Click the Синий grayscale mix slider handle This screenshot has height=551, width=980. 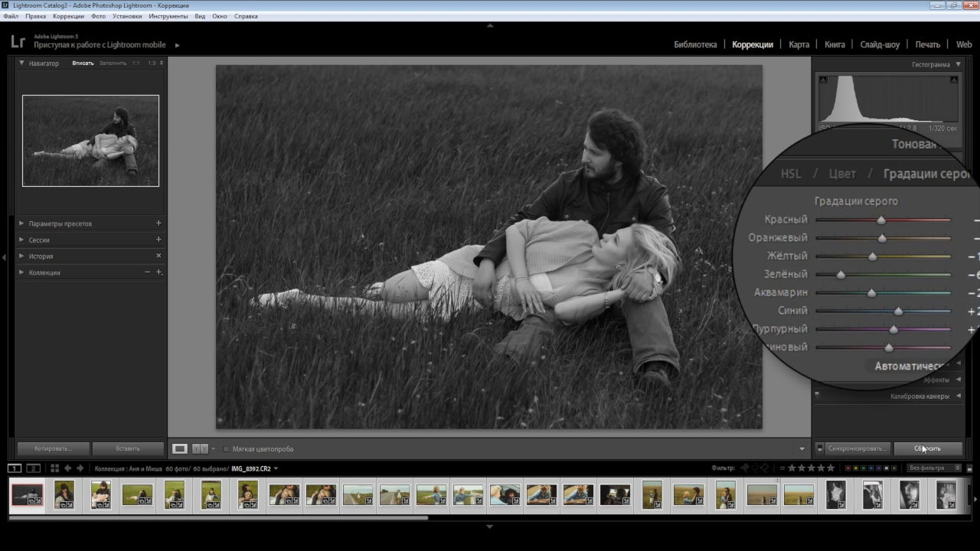pos(898,311)
